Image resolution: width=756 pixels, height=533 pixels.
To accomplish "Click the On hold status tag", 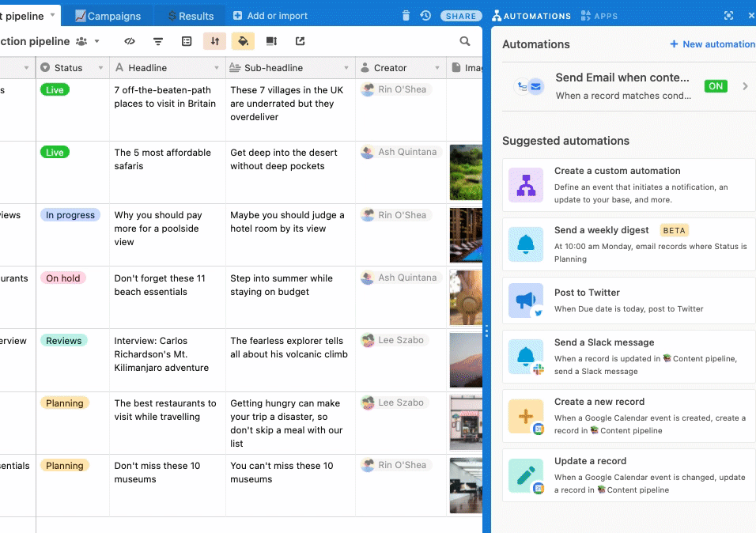I will [x=63, y=278].
